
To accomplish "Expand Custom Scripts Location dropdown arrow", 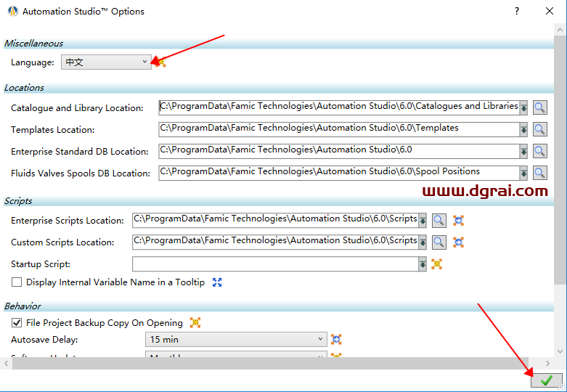I will [423, 242].
